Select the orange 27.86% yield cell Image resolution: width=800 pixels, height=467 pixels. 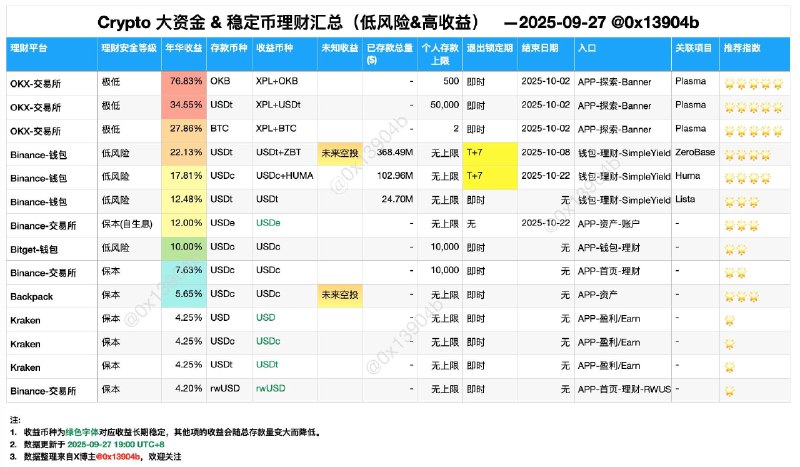pos(184,130)
